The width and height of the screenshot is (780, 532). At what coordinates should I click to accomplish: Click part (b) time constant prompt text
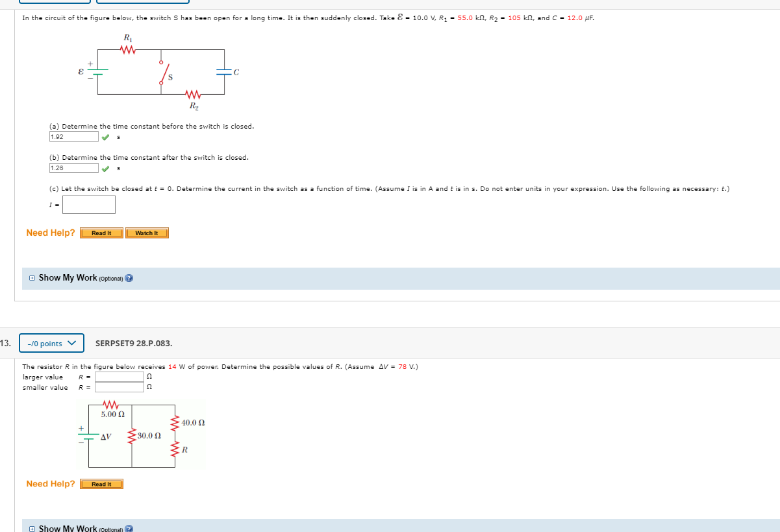(149, 157)
